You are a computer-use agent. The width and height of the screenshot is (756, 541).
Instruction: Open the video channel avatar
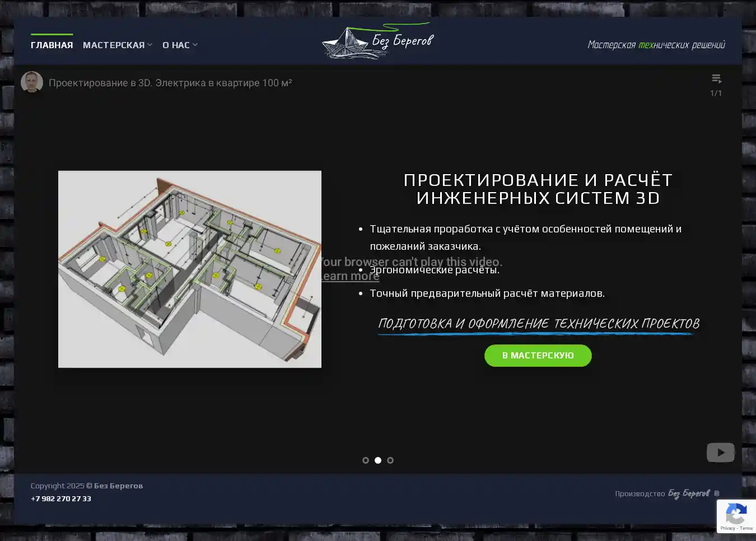pos(32,83)
